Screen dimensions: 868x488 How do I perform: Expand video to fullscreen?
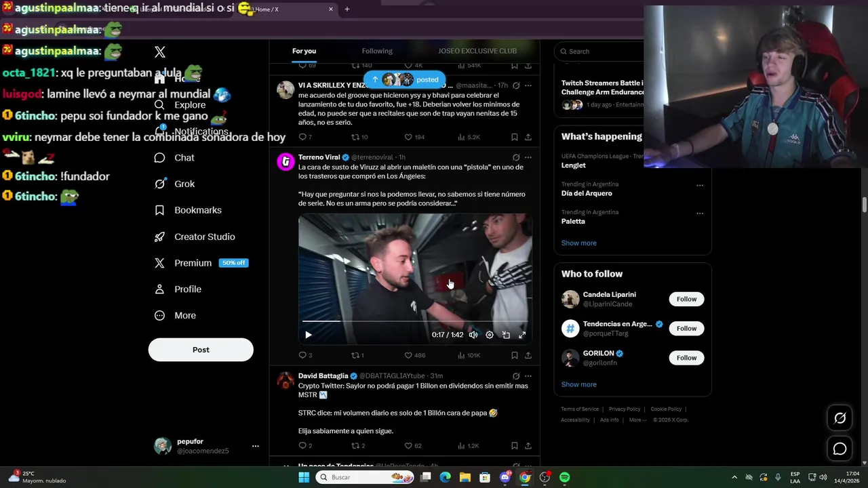[522, 335]
